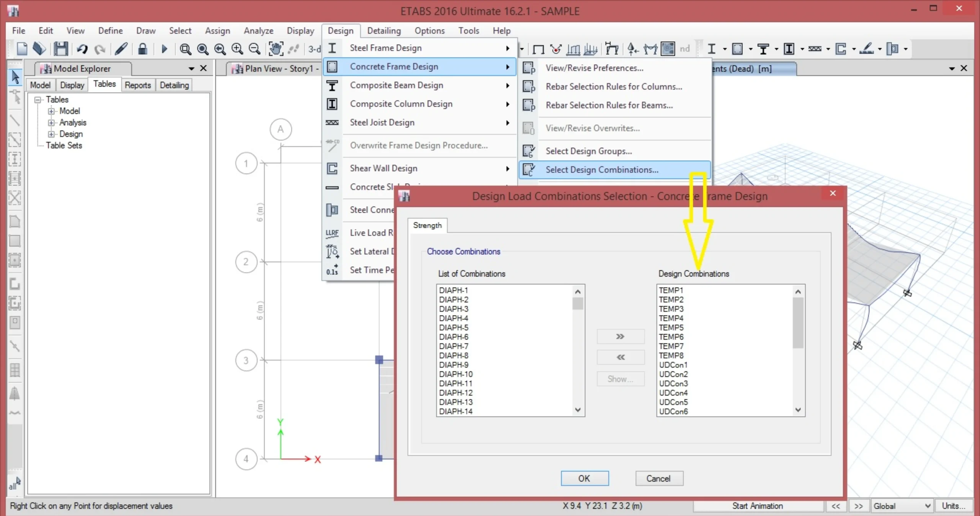Click the Undo icon in toolbar
The width and height of the screenshot is (980, 516).
(82, 49)
